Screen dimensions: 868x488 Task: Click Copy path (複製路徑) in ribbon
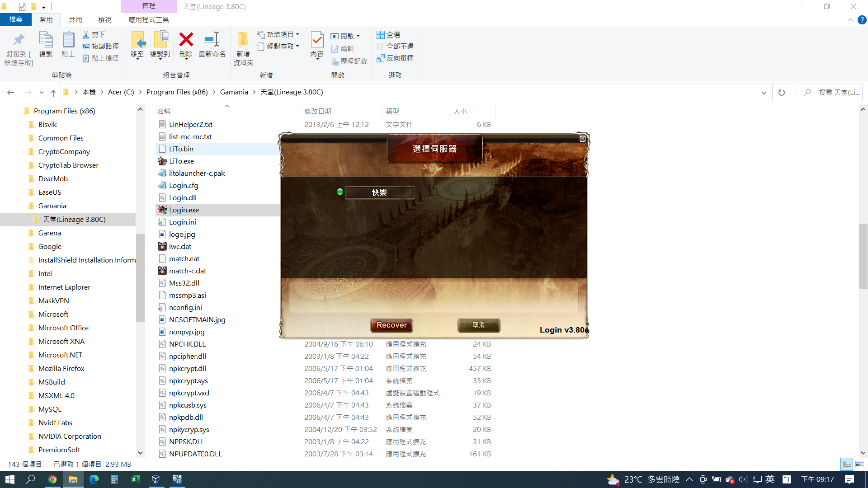101,46
